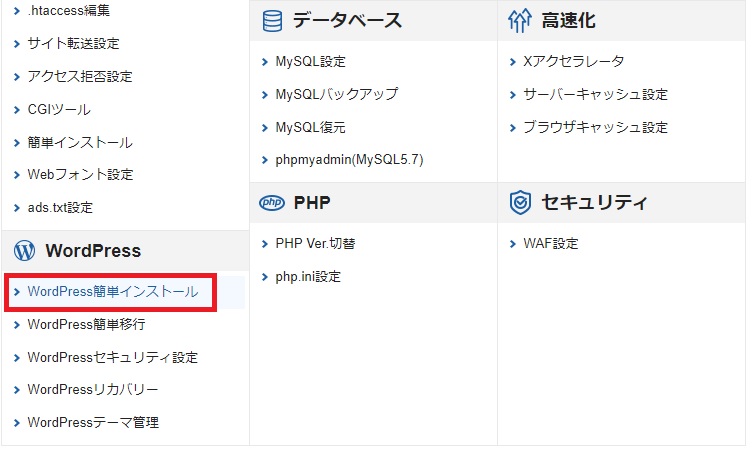Open MySQL復元
753x458 pixels.
point(310,127)
